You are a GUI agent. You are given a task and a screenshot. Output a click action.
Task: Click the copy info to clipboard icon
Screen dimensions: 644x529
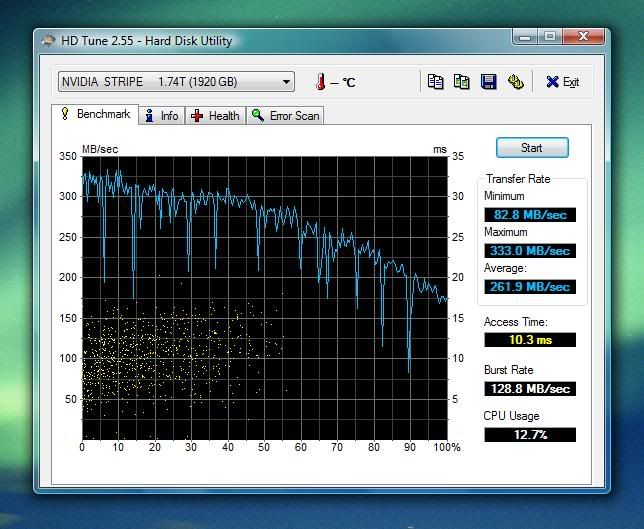(x=435, y=81)
